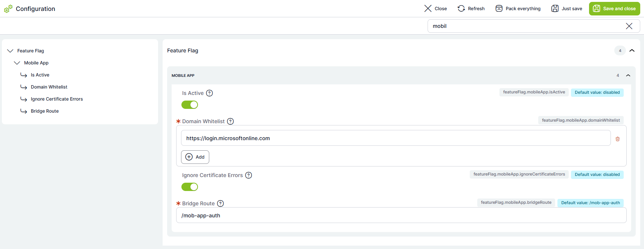Turn off Ignore Certificate Errors toggle

[190, 187]
